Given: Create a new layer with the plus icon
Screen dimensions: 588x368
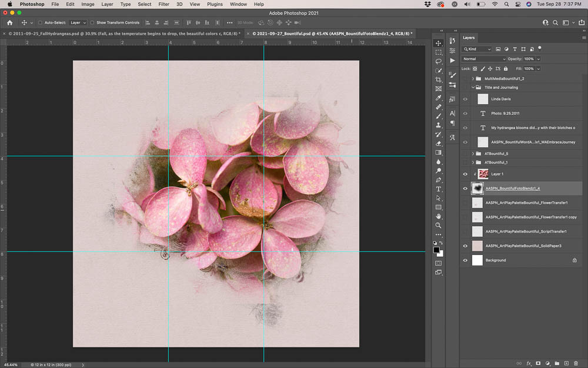Looking at the screenshot, I should (566, 363).
